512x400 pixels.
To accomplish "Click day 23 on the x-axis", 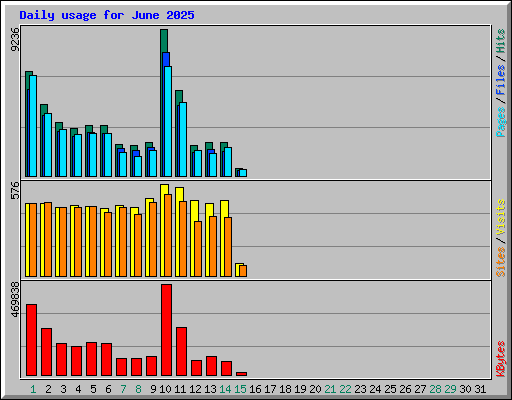I will click(360, 389).
